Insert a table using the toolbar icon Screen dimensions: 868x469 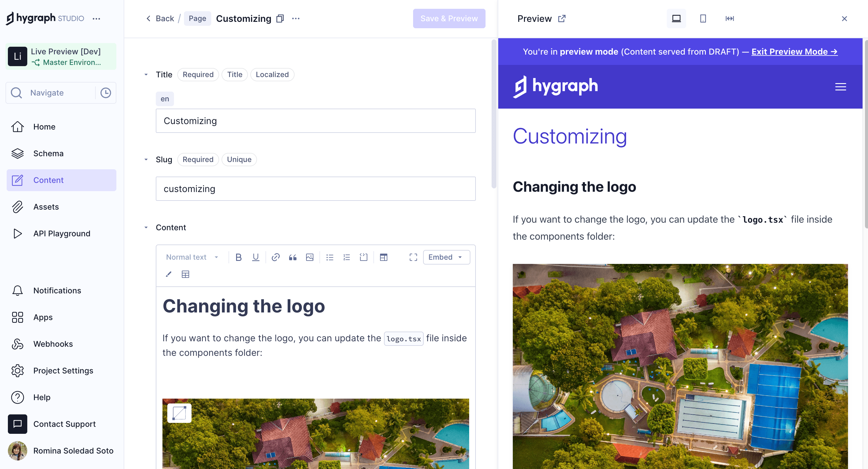coord(185,274)
